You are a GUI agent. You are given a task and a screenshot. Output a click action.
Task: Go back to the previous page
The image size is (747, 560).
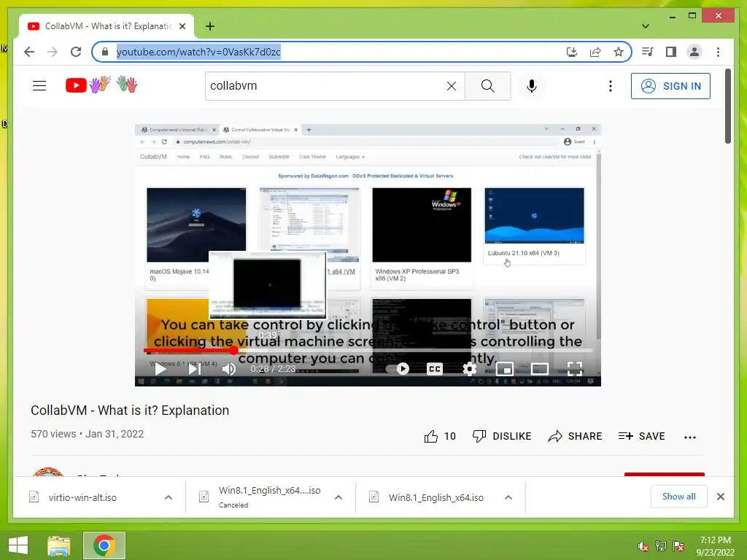pyautogui.click(x=29, y=52)
